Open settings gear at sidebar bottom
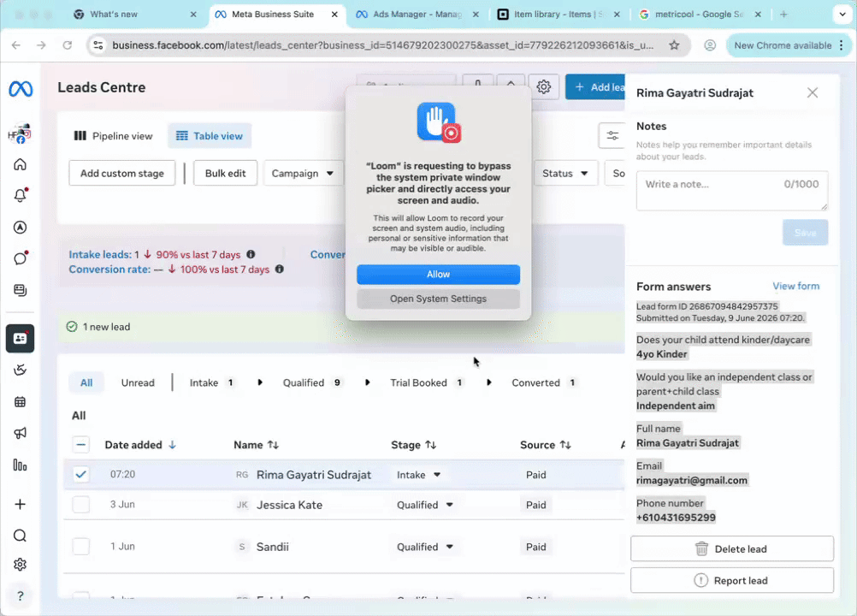857x616 pixels. coord(21,564)
